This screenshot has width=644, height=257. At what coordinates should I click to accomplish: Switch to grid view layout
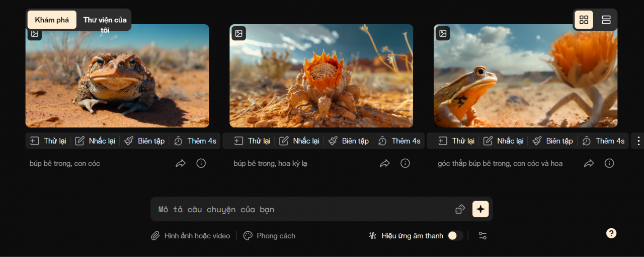tap(584, 20)
